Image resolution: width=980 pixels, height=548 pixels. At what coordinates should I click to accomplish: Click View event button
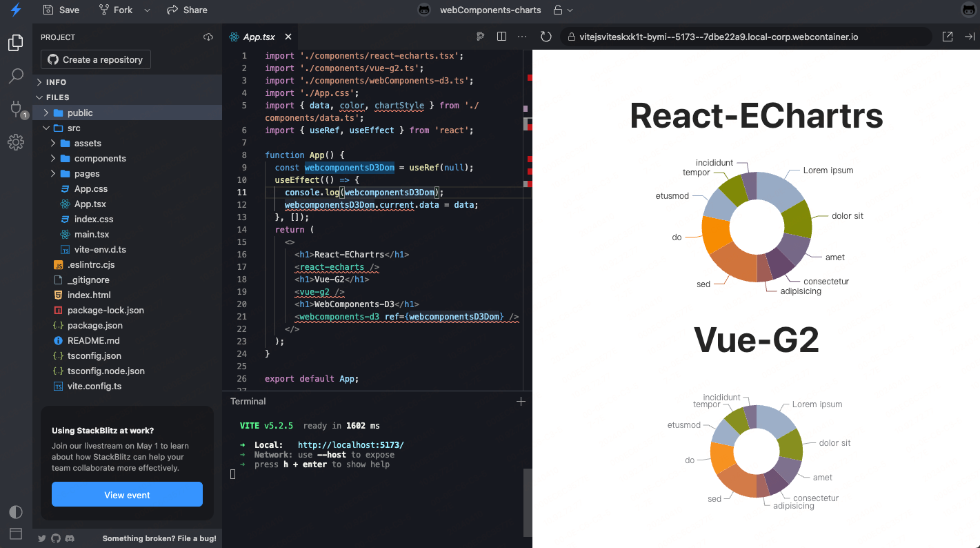[x=127, y=495]
